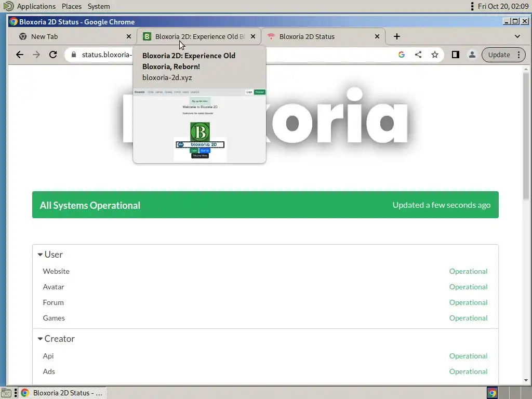Close the New Tab tab

coord(129,36)
